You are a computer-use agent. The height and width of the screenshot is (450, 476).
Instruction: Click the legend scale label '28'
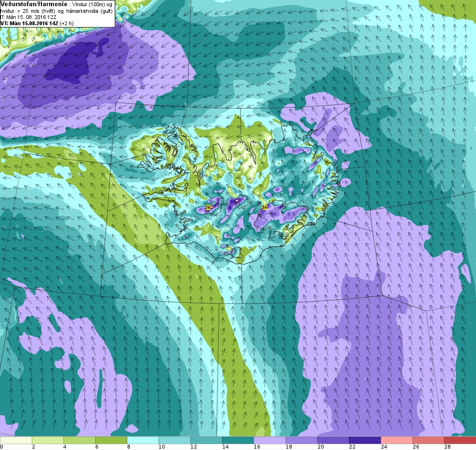(x=447, y=447)
